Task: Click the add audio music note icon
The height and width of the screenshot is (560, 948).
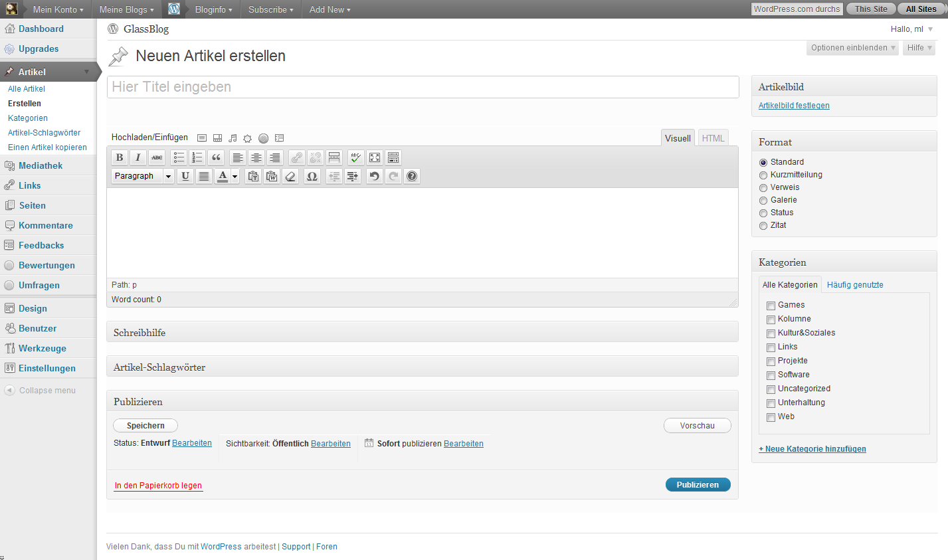Action: pyautogui.click(x=233, y=138)
